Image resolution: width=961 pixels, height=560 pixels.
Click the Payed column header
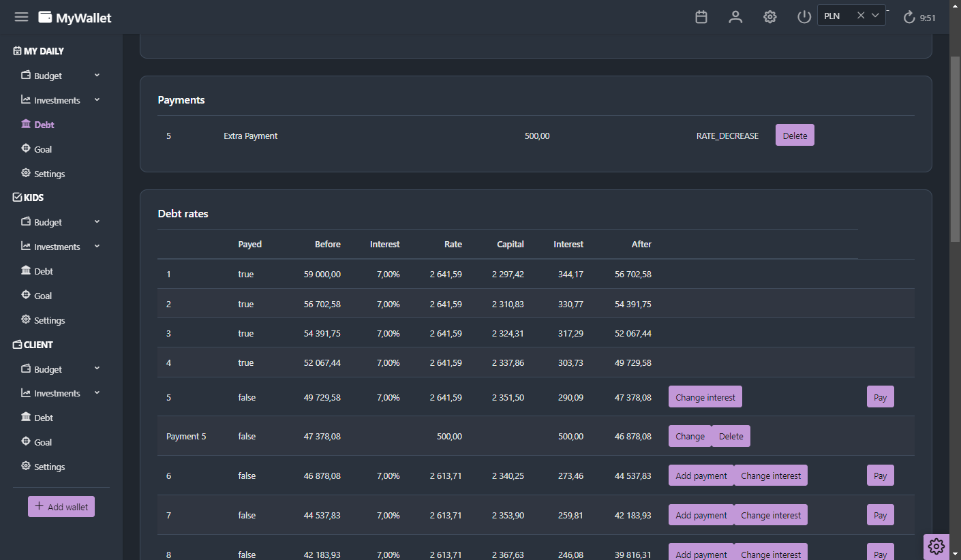click(249, 244)
